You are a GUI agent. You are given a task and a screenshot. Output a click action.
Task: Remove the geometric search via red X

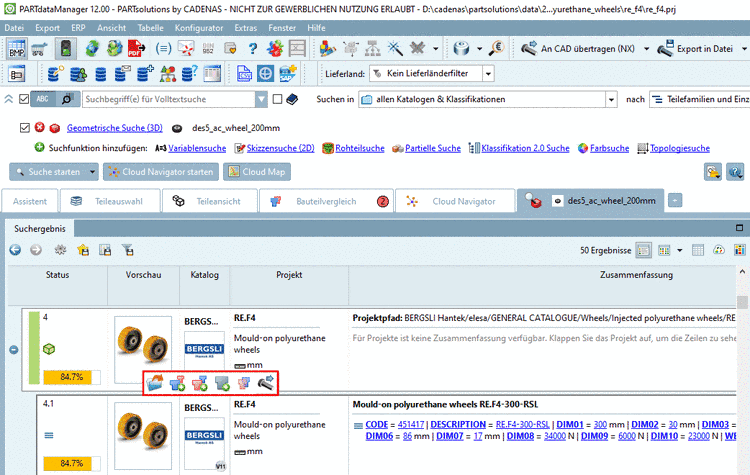[40, 127]
